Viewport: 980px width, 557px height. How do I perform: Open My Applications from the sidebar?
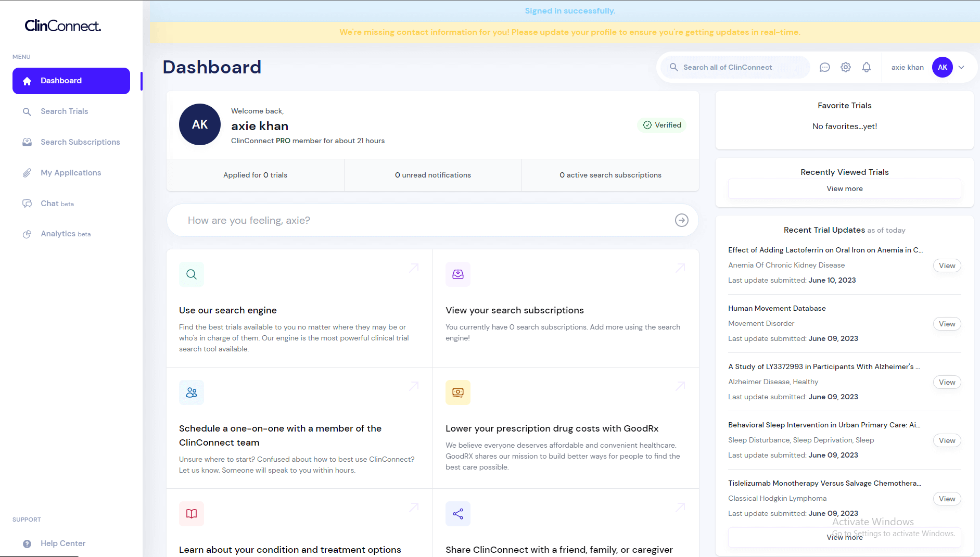pos(71,173)
